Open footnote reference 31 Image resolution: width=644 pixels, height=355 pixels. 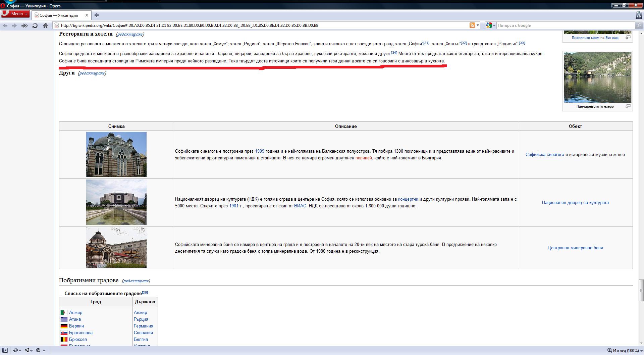tap(426, 43)
